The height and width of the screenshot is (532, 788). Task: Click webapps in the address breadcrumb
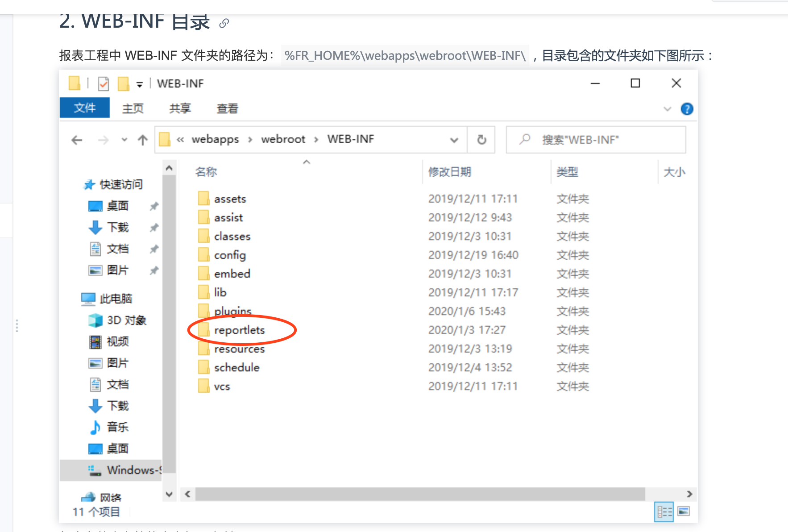(215, 139)
